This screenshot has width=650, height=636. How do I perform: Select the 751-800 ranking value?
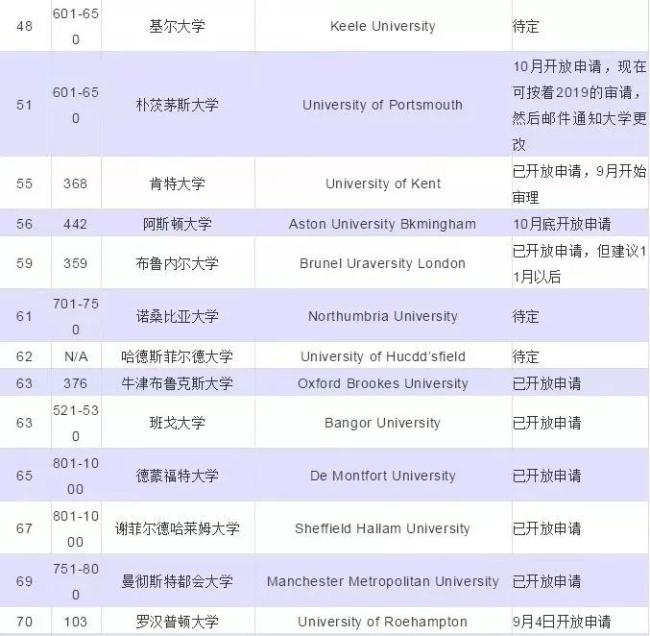[x=76, y=581]
